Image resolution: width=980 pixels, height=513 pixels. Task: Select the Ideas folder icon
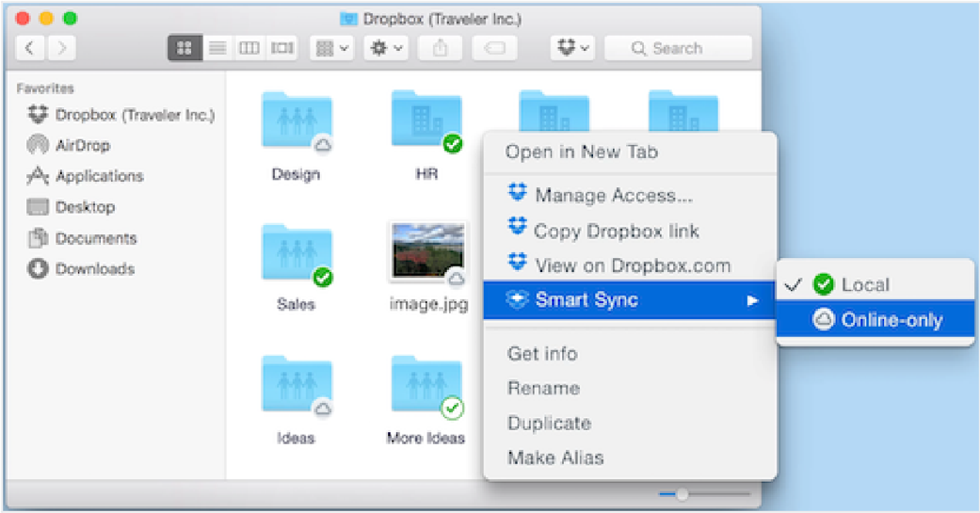[297, 384]
